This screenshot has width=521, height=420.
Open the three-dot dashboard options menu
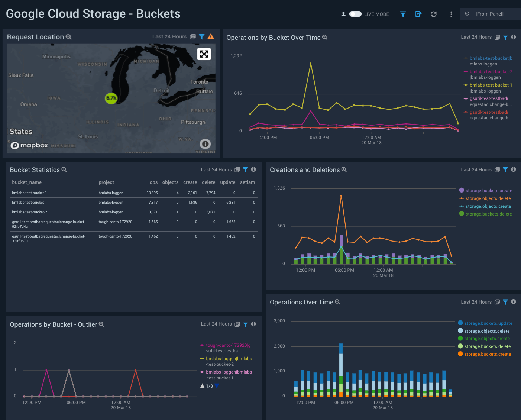(451, 14)
